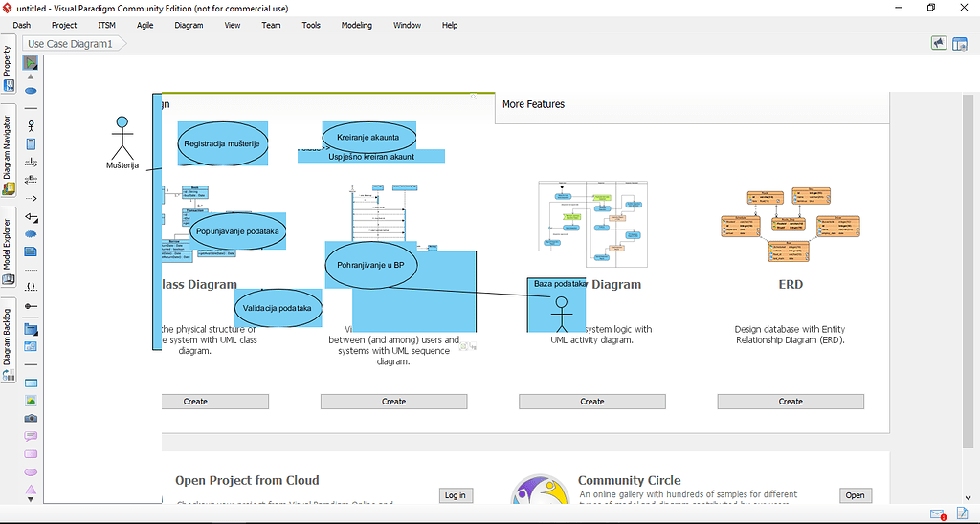Open the message envelope in status bar
This screenshot has height=524, width=980.
[x=938, y=514]
